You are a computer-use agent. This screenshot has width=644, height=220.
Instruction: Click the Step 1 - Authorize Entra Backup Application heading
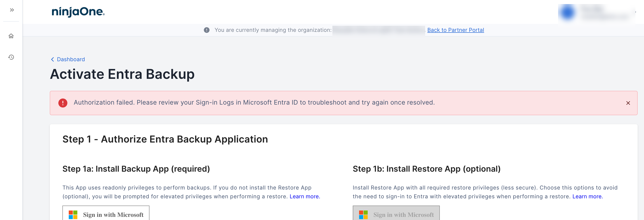tap(165, 139)
